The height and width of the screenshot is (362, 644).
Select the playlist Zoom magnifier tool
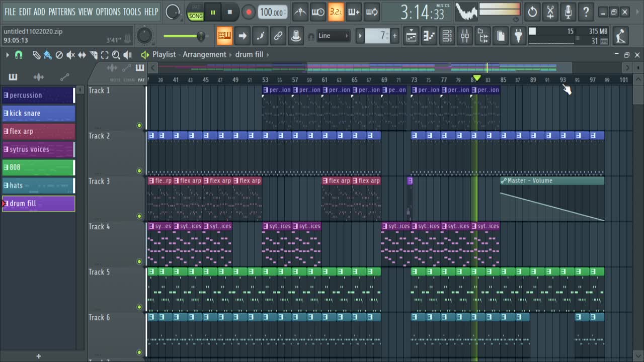click(x=116, y=55)
